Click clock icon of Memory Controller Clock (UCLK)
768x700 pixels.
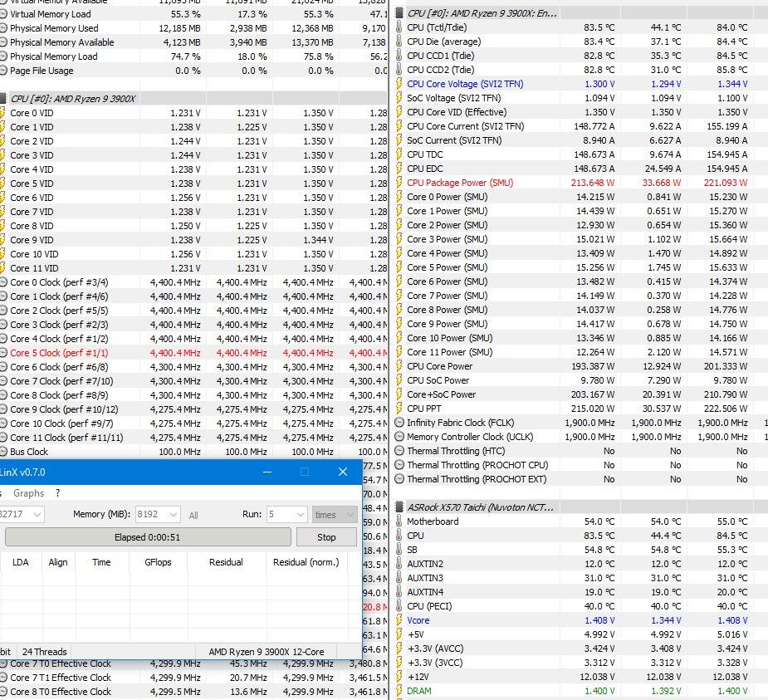399,437
